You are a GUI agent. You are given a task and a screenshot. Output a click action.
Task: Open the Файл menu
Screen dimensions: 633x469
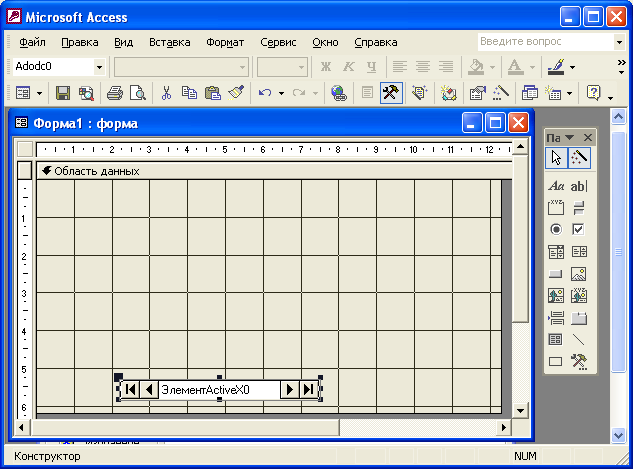click(32, 42)
